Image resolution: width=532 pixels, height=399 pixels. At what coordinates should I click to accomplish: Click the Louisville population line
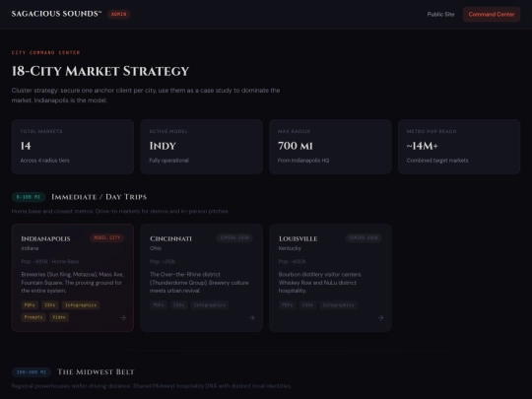[x=293, y=262]
